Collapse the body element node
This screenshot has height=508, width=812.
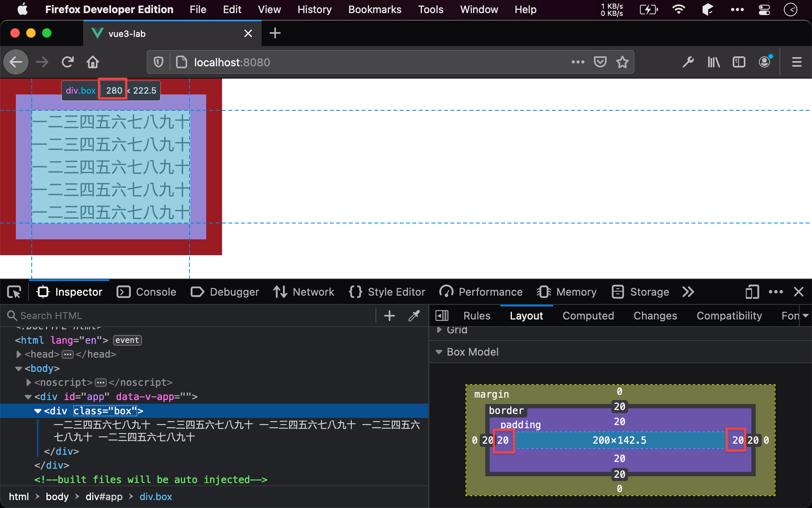coord(18,369)
